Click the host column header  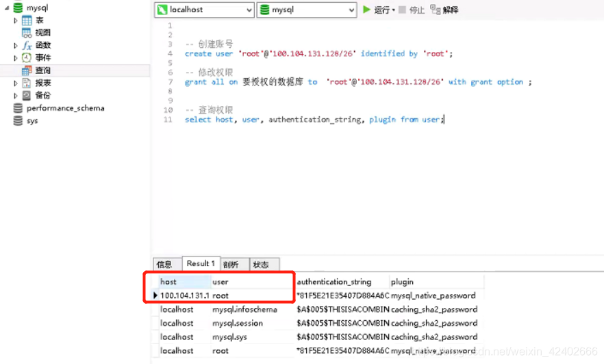point(185,282)
